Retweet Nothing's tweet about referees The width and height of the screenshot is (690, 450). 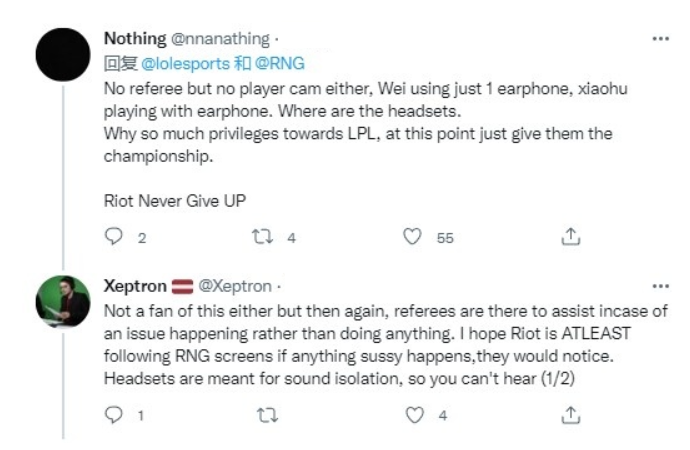coord(261,237)
